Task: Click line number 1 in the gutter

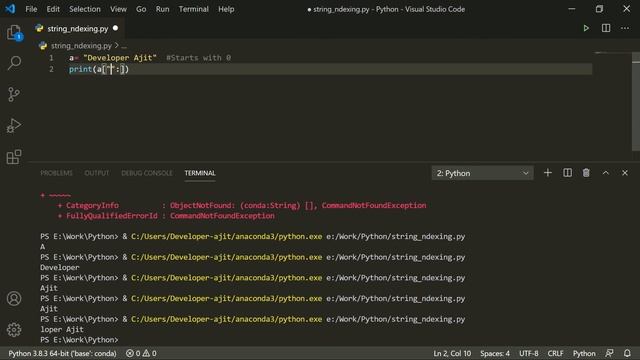Action: 51,58
